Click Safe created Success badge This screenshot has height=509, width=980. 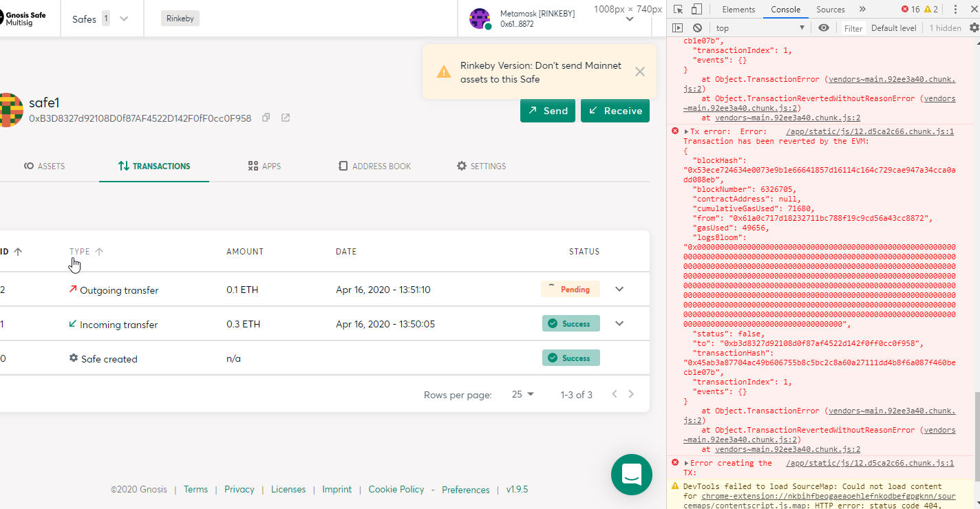click(x=571, y=358)
